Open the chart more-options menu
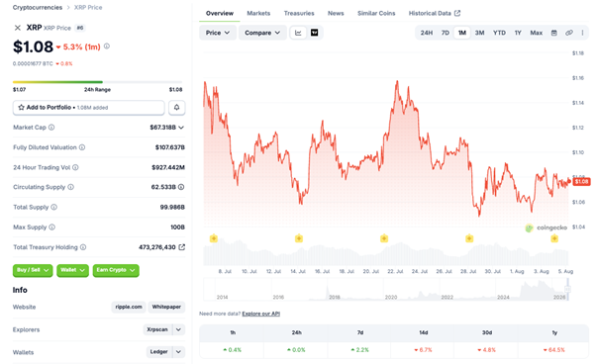This screenshot has width=596, height=364. tap(582, 33)
